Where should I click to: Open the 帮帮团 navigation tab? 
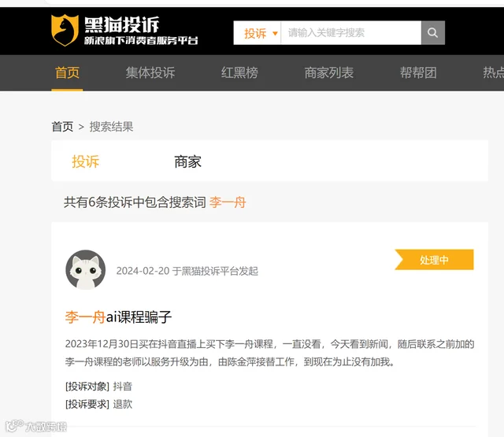[418, 72]
